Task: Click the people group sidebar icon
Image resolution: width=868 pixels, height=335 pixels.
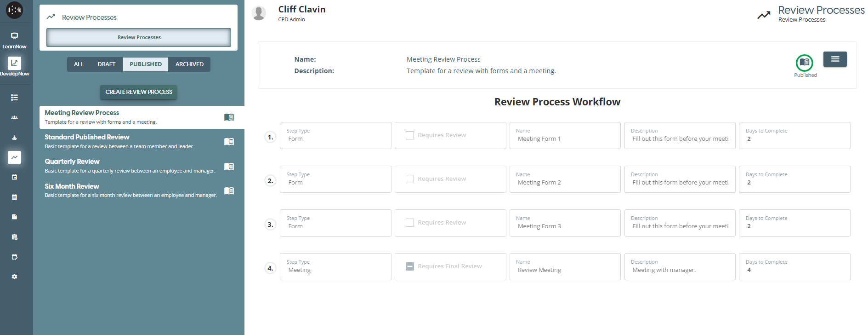Action: click(14, 118)
